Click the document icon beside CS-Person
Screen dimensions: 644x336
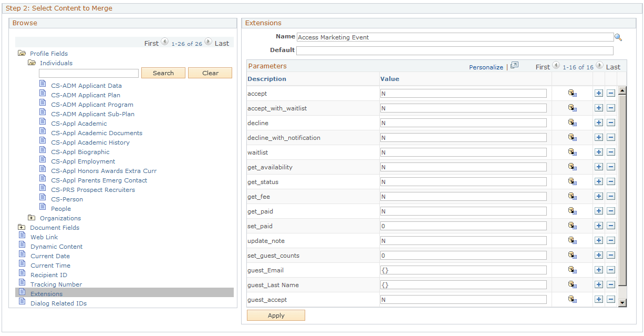(x=43, y=198)
